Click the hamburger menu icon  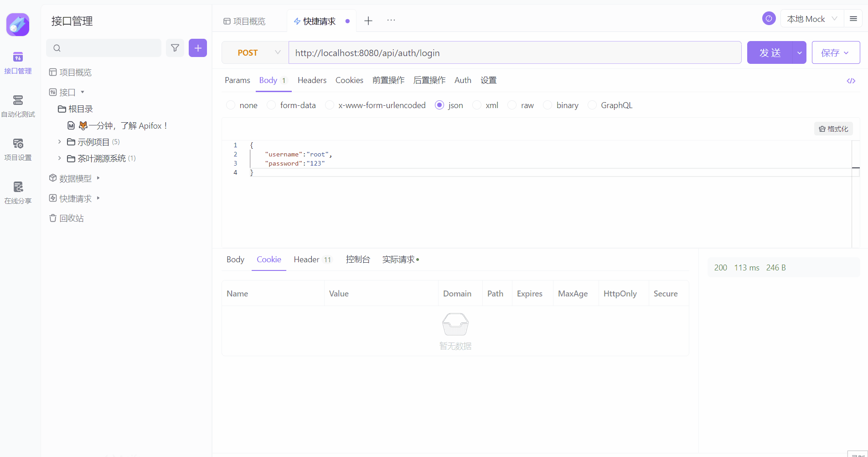pyautogui.click(x=853, y=19)
